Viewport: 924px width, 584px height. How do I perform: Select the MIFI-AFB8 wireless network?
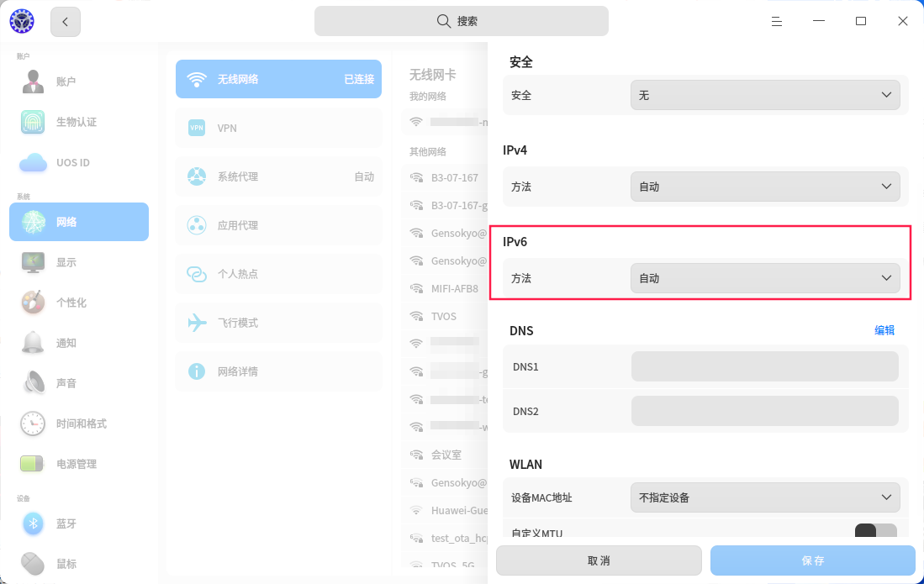point(446,288)
